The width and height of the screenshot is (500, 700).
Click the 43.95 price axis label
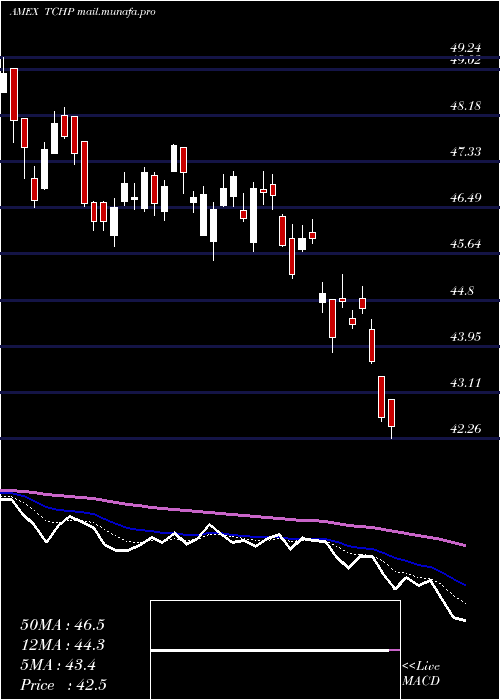[466, 337]
